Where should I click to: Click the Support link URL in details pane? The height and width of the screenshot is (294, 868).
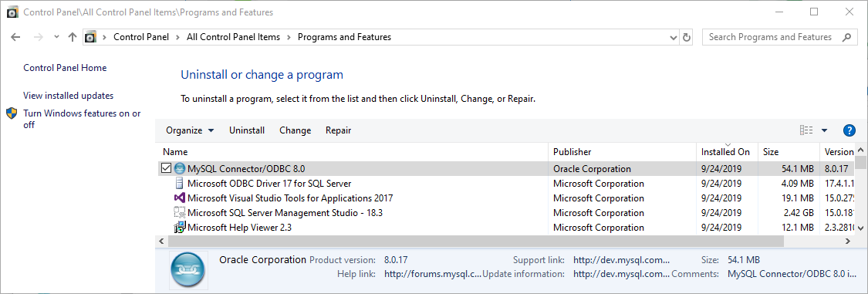622,260
